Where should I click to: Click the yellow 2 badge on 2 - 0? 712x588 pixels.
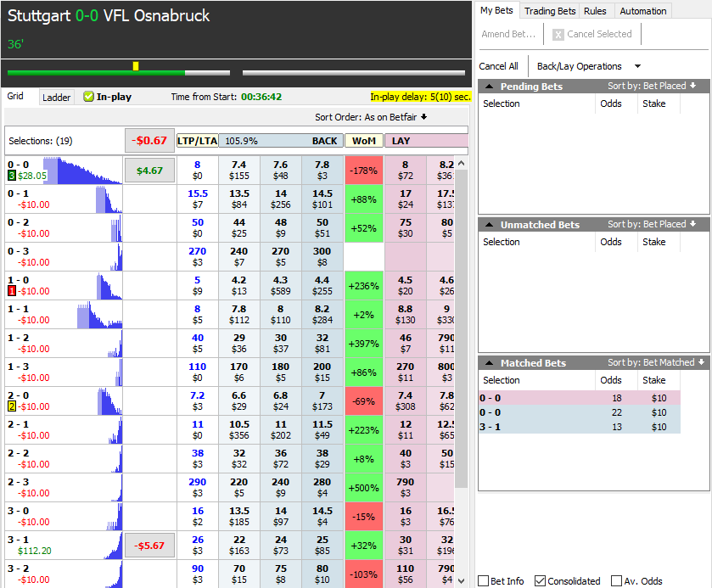tap(12, 406)
